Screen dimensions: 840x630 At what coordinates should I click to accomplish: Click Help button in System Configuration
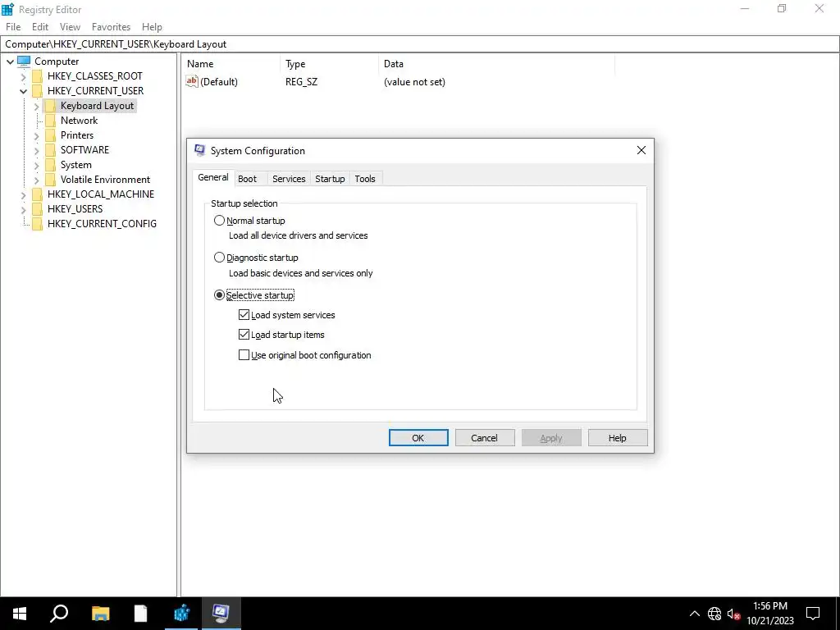coord(618,438)
